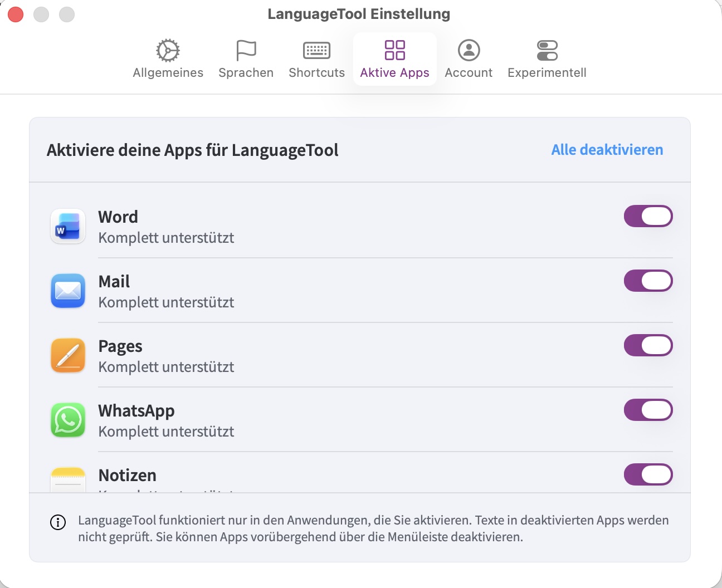This screenshot has height=588, width=722.
Task: Toggle off Pages support switch
Action: (x=648, y=346)
